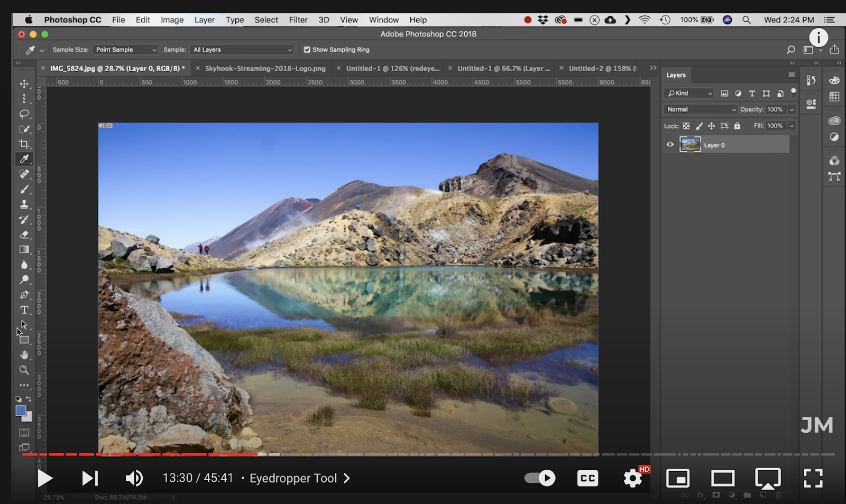Open the three-dots Edit Toolbar icon
The width and height of the screenshot is (846, 504).
[x=24, y=385]
